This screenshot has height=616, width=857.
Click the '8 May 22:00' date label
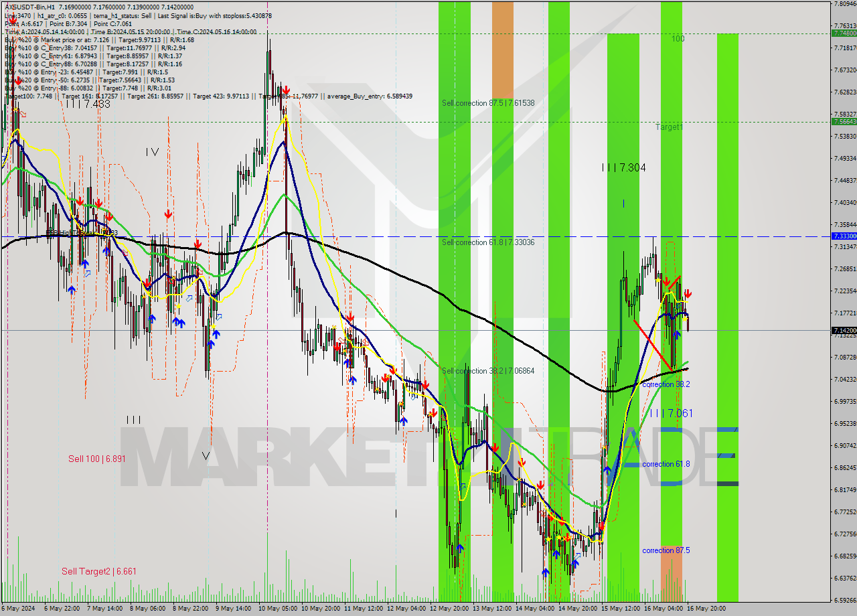[191, 609]
